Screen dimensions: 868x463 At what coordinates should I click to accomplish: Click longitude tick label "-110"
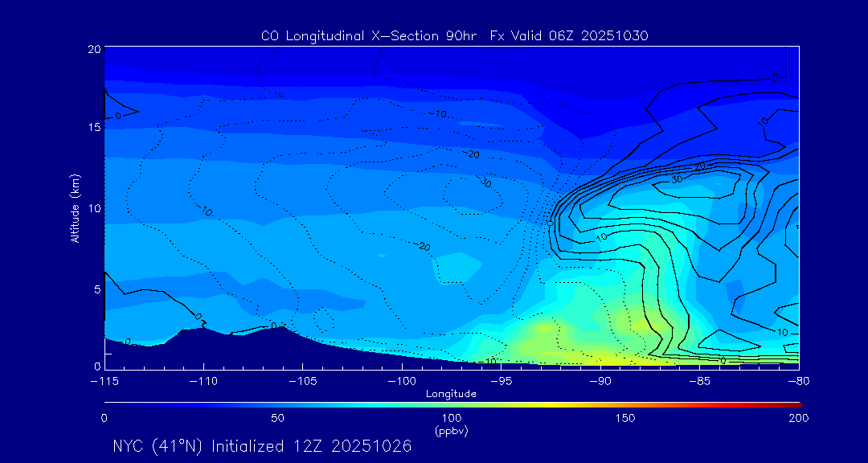[203, 382]
